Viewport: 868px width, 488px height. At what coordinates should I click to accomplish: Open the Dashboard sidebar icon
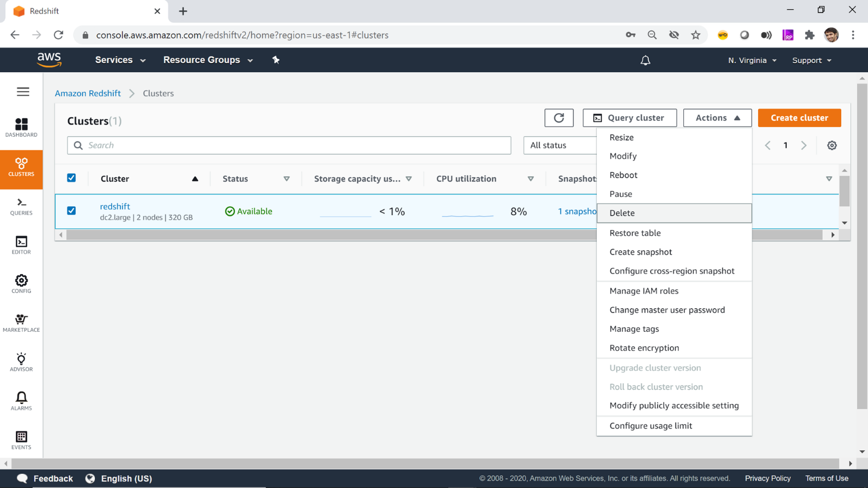21,128
